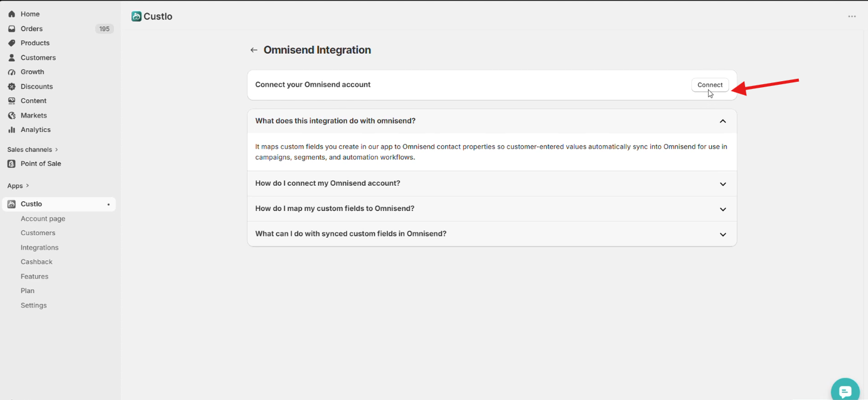Click 'What does this integration do with omnisend?' heading
This screenshot has width=868, height=400.
[335, 121]
